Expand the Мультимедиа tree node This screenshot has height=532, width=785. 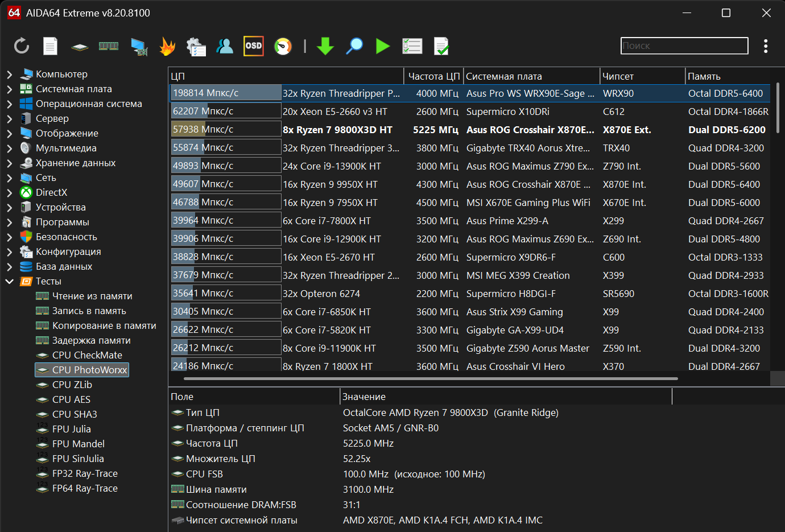point(9,148)
